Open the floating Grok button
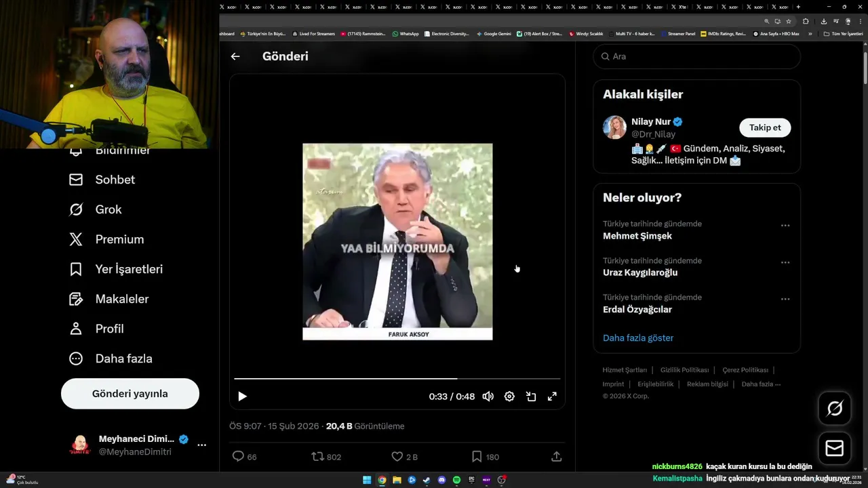 pyautogui.click(x=835, y=408)
